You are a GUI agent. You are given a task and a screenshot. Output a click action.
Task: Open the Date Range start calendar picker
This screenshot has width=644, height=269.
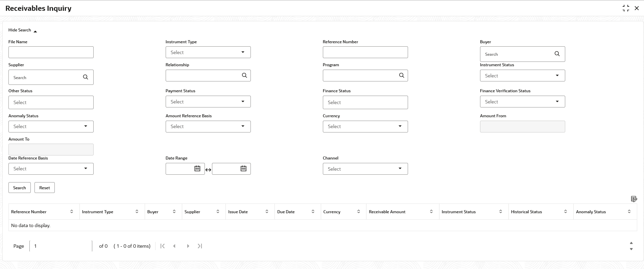[197, 169]
